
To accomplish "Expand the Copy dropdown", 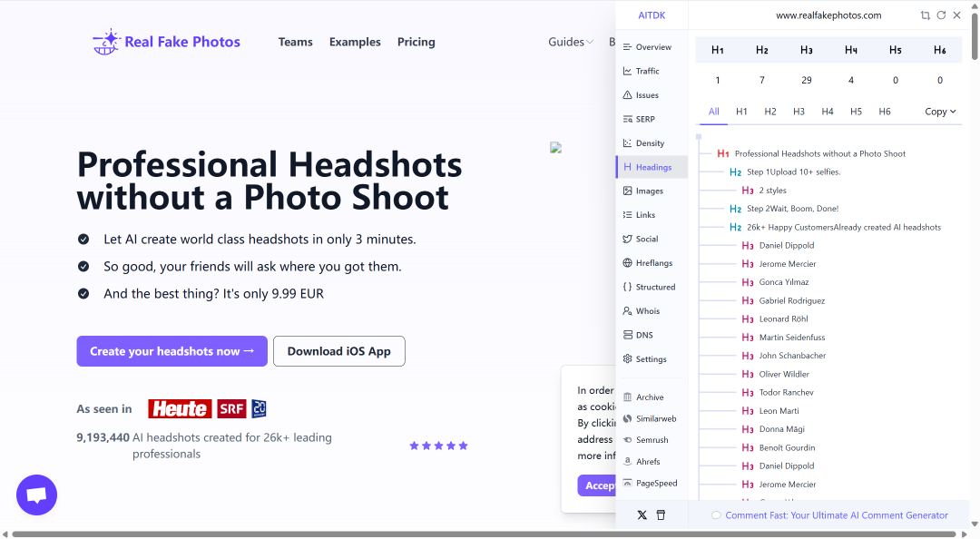I will (940, 112).
